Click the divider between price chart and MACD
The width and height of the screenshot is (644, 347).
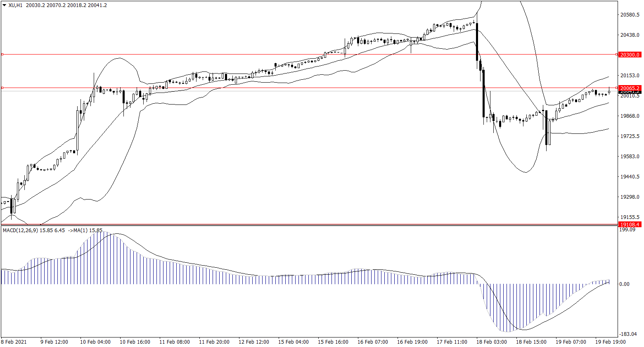(309, 226)
